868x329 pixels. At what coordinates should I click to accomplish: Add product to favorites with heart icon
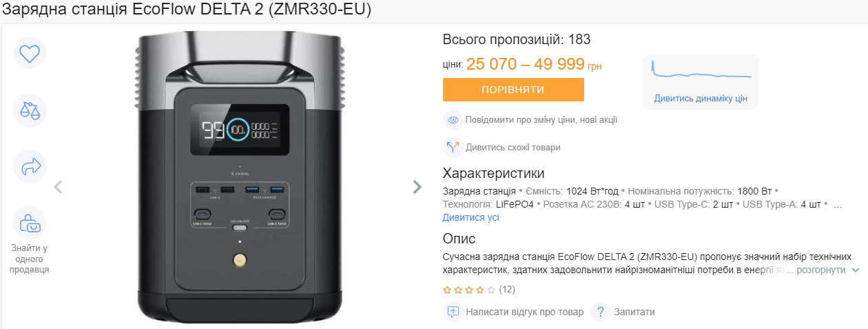pos(30,53)
